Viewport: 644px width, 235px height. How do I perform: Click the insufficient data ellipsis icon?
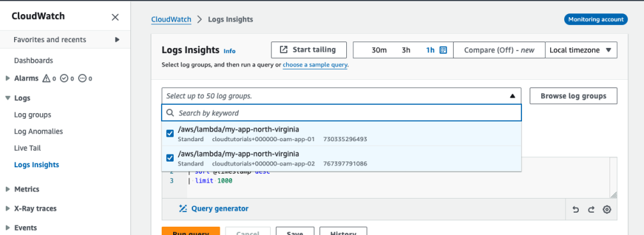tap(82, 78)
